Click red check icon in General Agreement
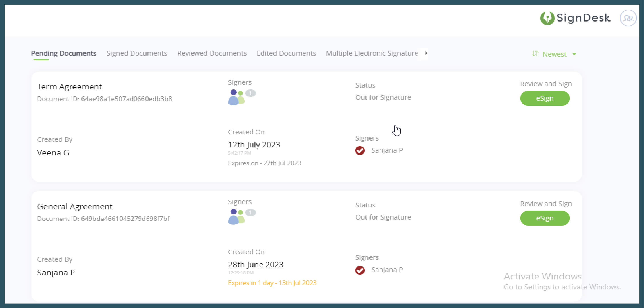Screen dimensions: 644x308 (x=360, y=270)
